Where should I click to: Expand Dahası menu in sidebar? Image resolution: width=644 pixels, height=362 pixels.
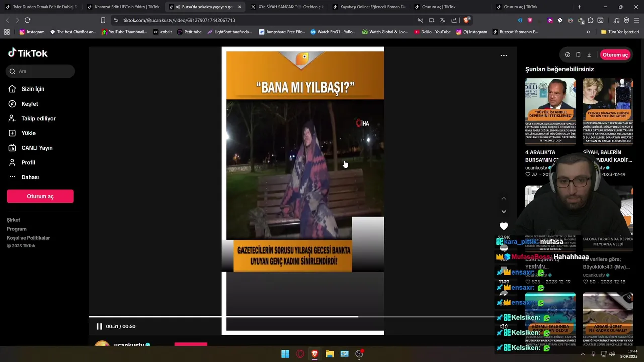(30, 177)
